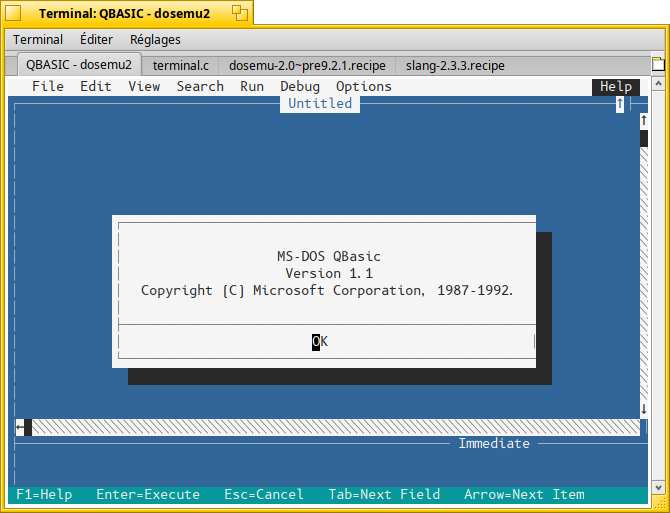Click QBasic editor vertical scroll down arrow

644,410
